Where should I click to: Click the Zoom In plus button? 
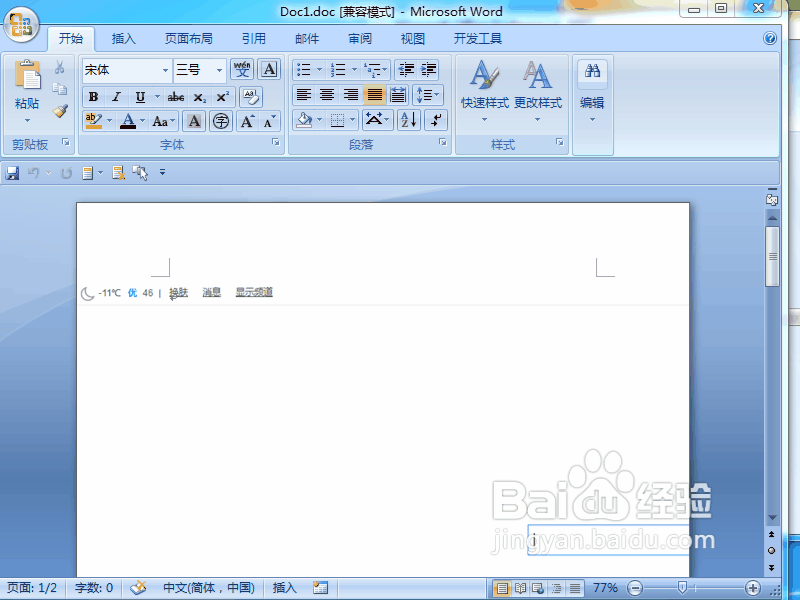click(753, 588)
